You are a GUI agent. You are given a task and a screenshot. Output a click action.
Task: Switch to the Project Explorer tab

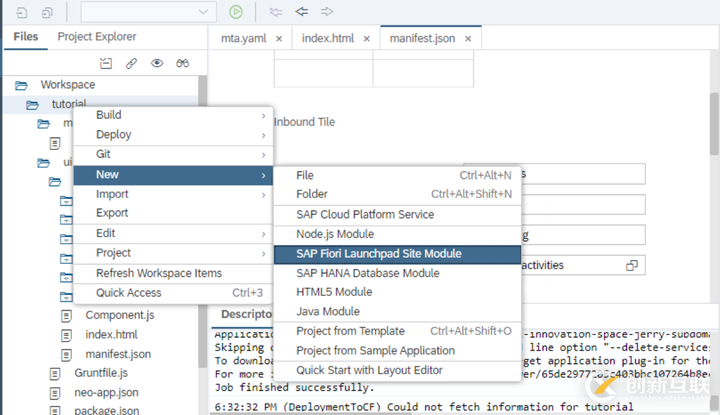coord(96,37)
